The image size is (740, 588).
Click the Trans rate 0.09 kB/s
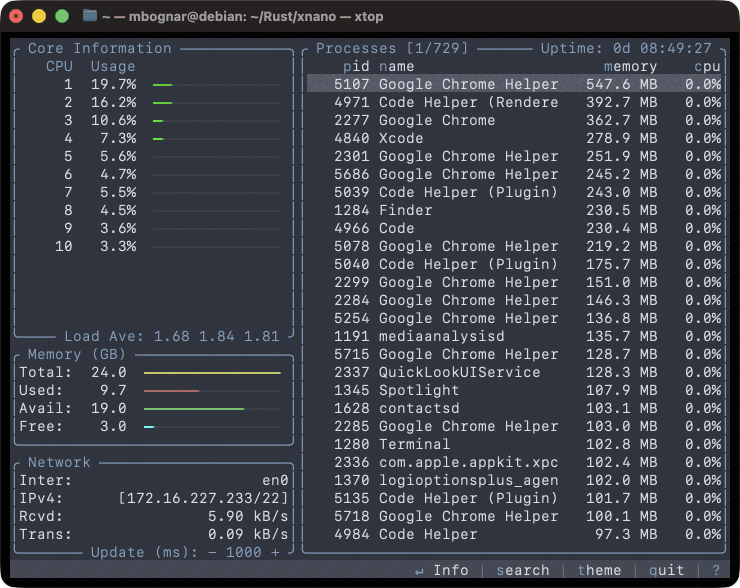coord(248,534)
